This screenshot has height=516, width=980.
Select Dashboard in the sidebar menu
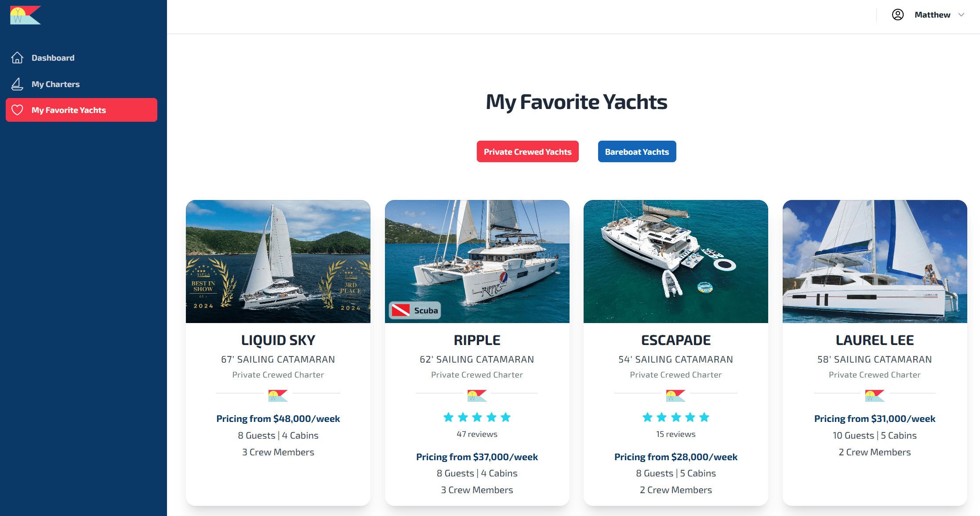coord(53,57)
